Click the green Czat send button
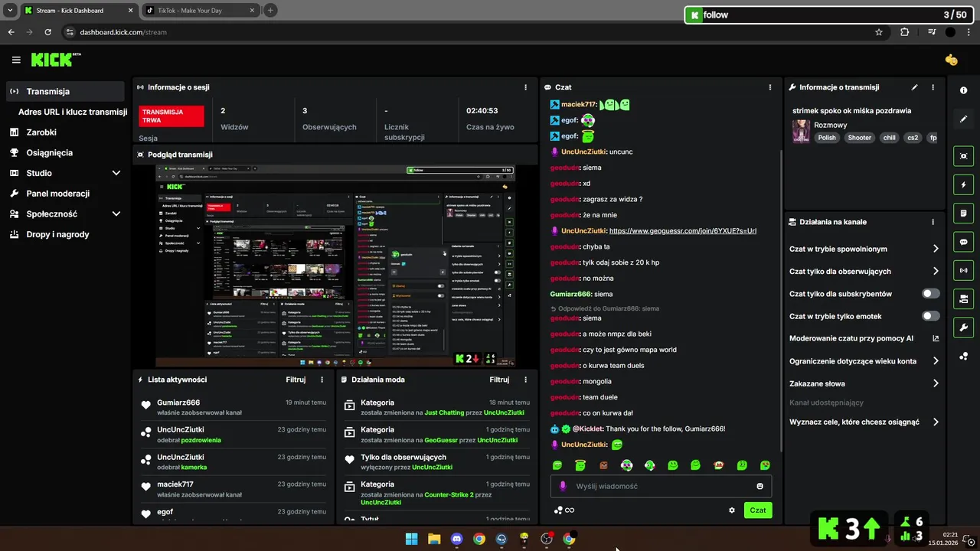This screenshot has width=980, height=551. [x=758, y=510]
